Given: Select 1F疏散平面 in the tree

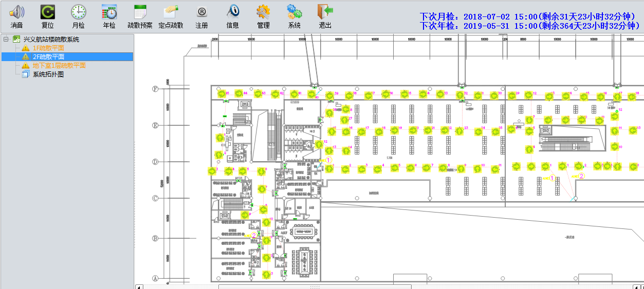Looking at the screenshot, I should pyautogui.click(x=48, y=48).
